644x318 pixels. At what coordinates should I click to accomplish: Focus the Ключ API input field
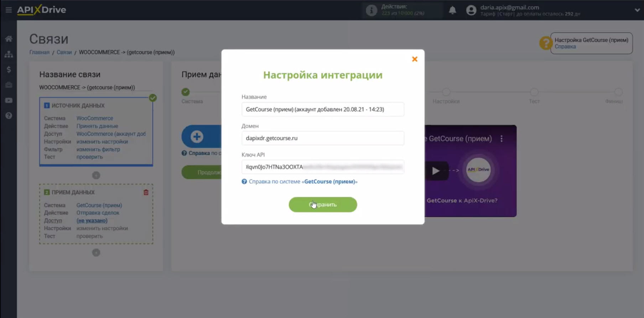click(323, 167)
